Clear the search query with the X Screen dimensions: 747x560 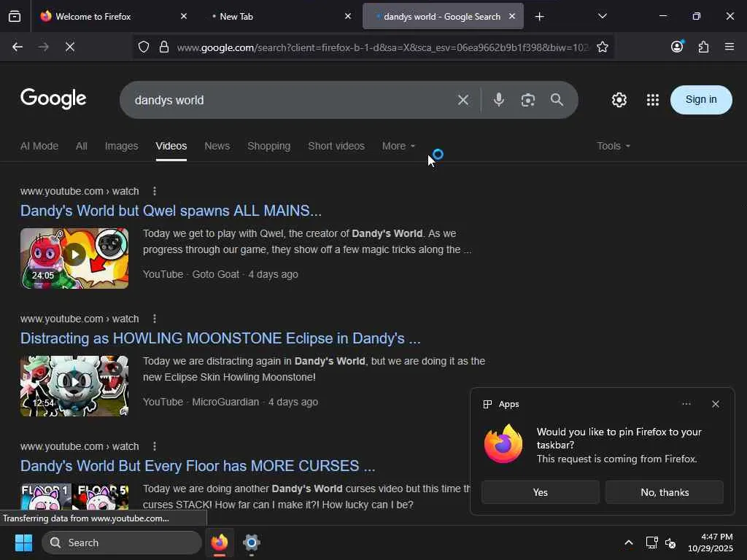[463, 100]
